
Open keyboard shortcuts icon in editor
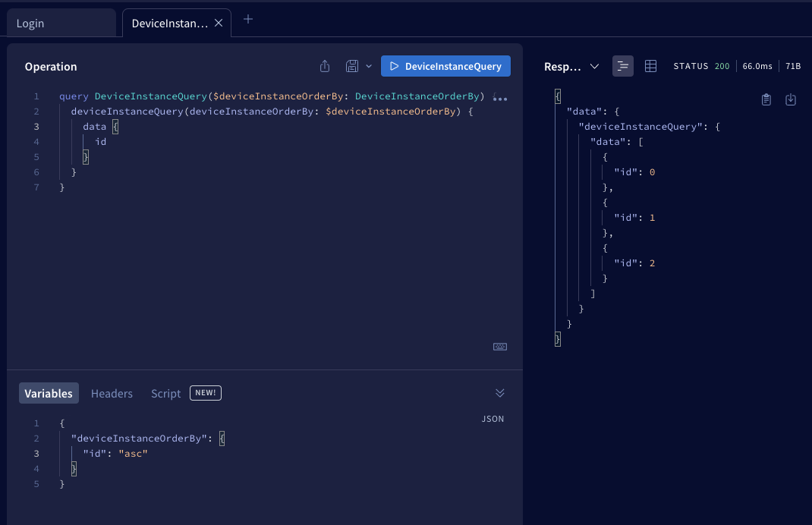[499, 347]
